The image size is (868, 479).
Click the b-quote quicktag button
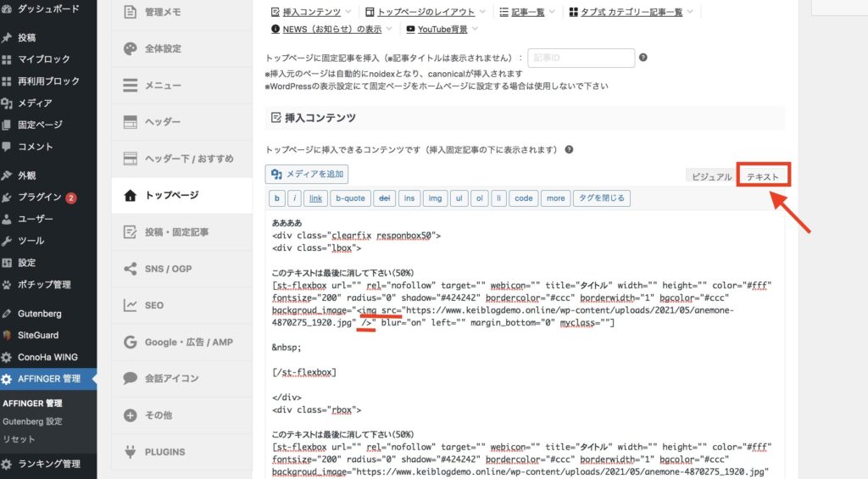[350, 198]
